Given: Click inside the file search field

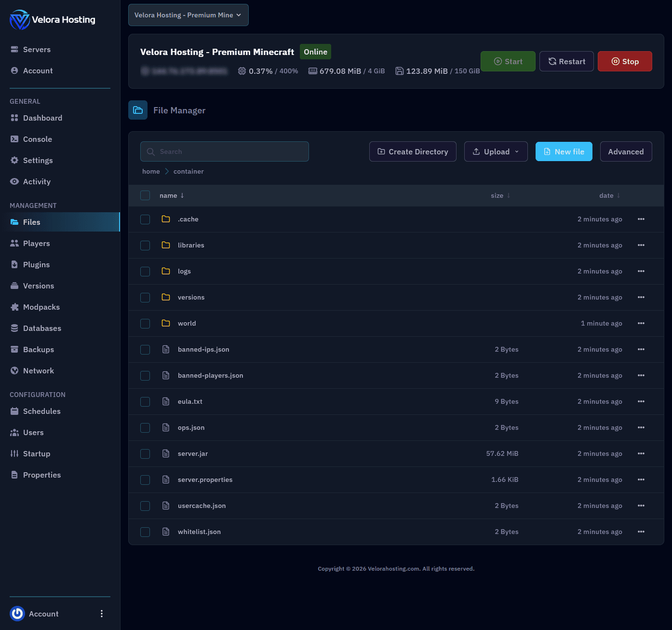Looking at the screenshot, I should click(224, 151).
